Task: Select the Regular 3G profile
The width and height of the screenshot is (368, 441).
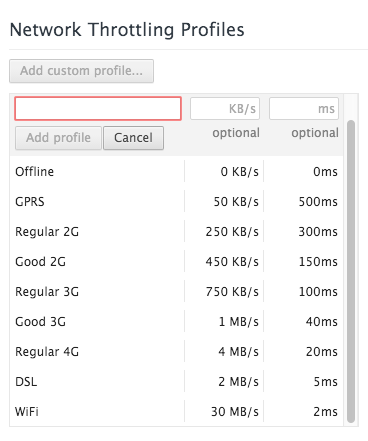Action: [176, 291]
